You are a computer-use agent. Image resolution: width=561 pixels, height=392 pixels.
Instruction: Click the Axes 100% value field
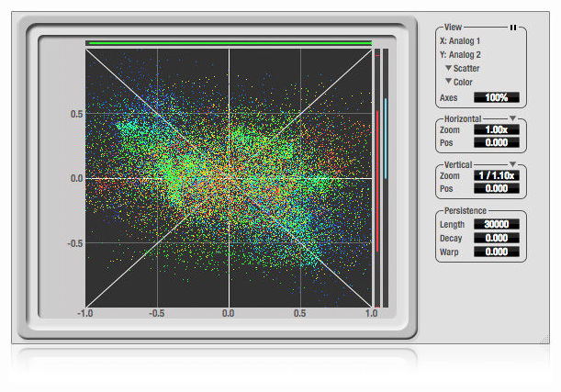click(497, 97)
